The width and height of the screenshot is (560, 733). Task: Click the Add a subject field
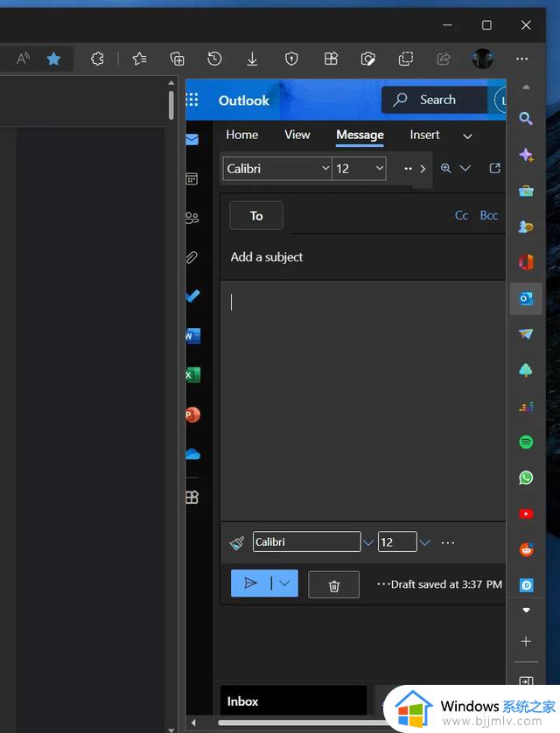click(x=364, y=256)
